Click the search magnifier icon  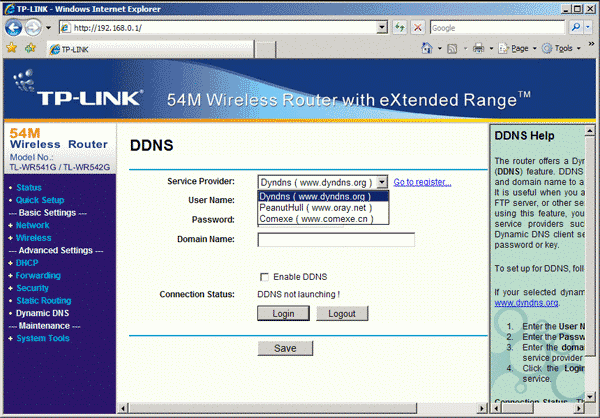pos(575,27)
